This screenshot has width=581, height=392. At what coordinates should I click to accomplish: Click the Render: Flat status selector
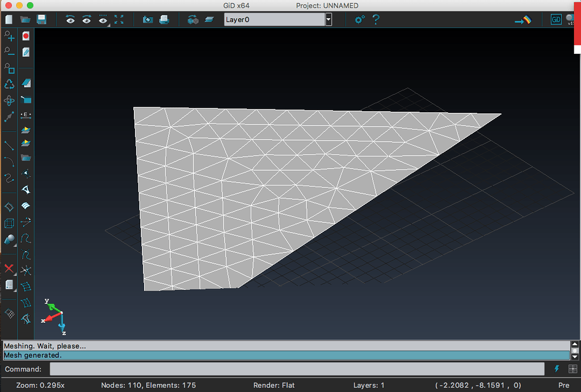pyautogui.click(x=273, y=385)
